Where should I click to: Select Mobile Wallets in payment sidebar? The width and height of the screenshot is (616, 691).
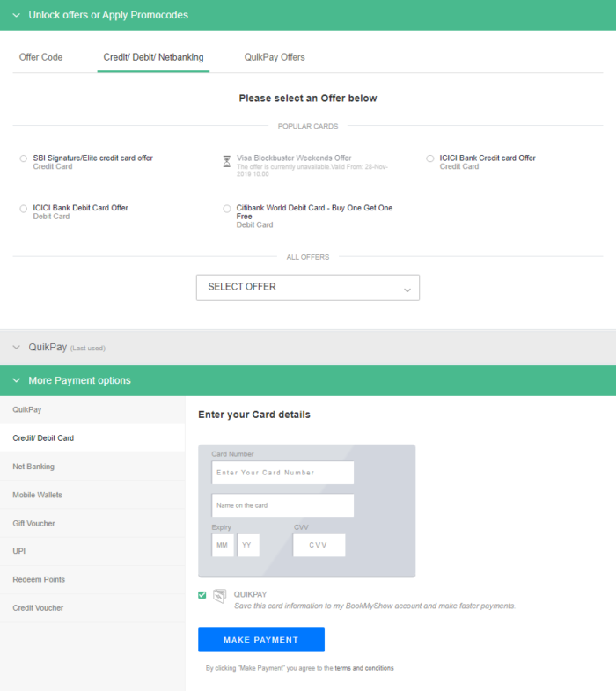[x=37, y=495]
